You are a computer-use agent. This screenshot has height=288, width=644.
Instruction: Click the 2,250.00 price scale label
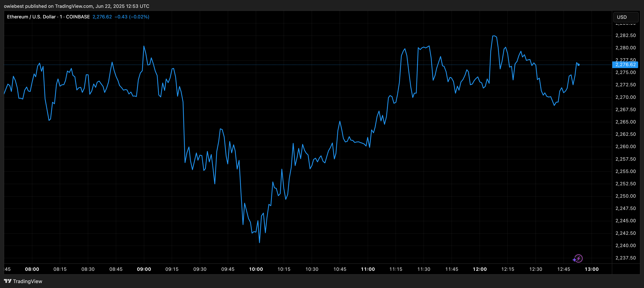pyautogui.click(x=626, y=196)
